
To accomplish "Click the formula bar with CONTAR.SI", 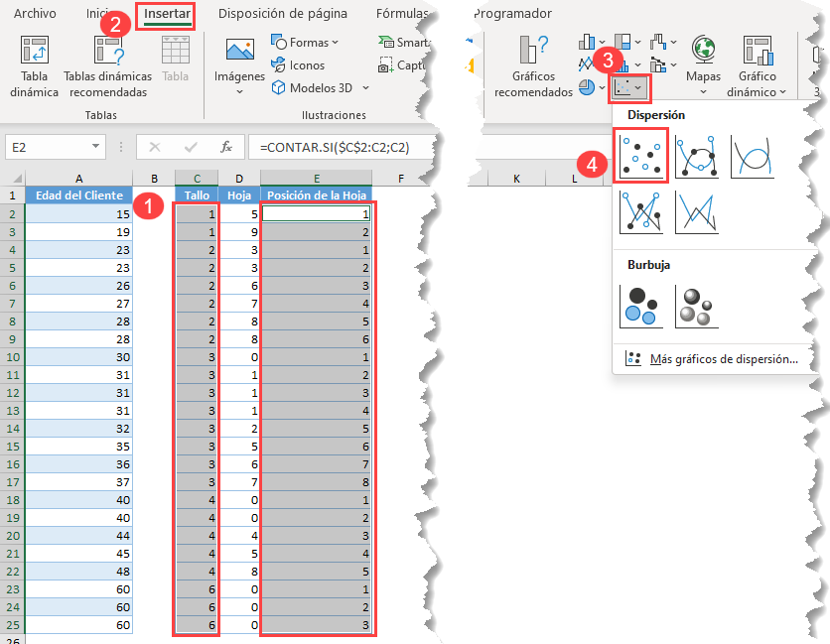I will [x=339, y=147].
